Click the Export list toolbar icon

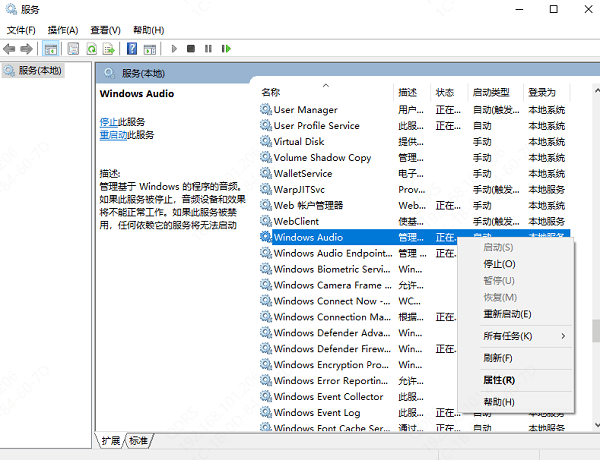(x=108, y=48)
